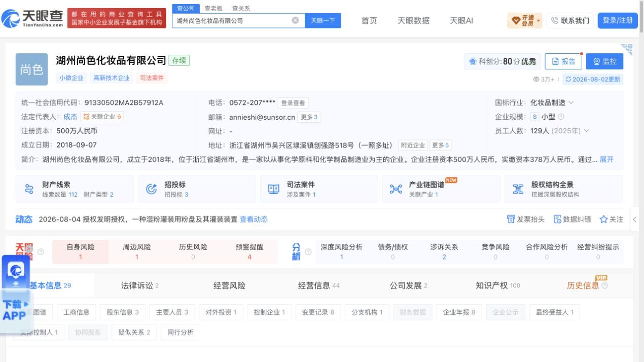Screen dimensions: 644x362
Task: Open 天眼数据 in the top navigation
Action: click(413, 20)
